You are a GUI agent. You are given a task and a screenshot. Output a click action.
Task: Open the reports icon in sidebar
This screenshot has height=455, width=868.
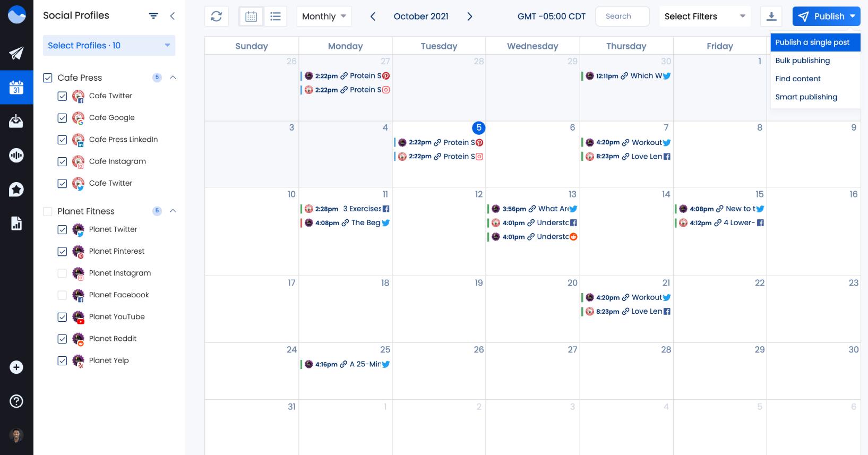pyautogui.click(x=16, y=224)
